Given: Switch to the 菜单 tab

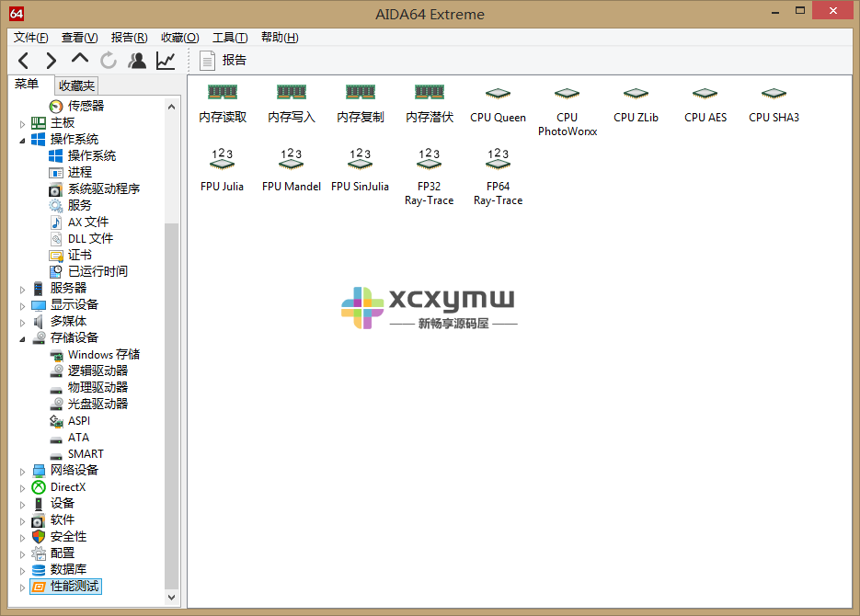Looking at the screenshot, I should 28,84.
